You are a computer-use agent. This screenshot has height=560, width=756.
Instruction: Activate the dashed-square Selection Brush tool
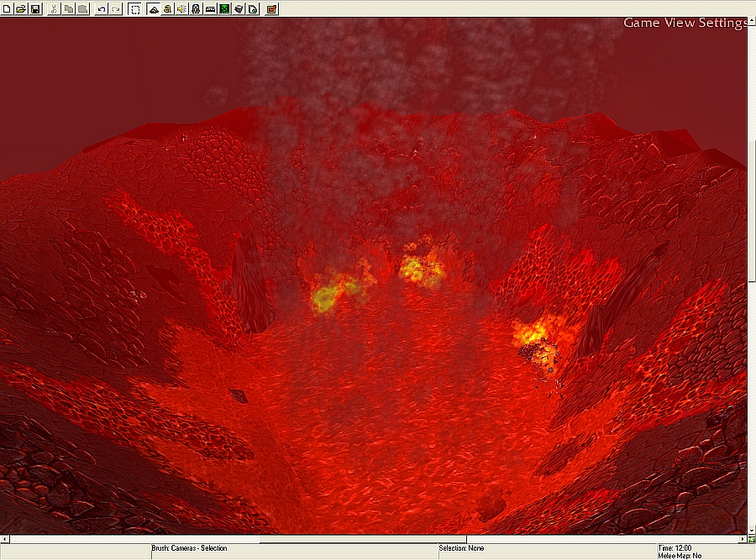point(135,8)
